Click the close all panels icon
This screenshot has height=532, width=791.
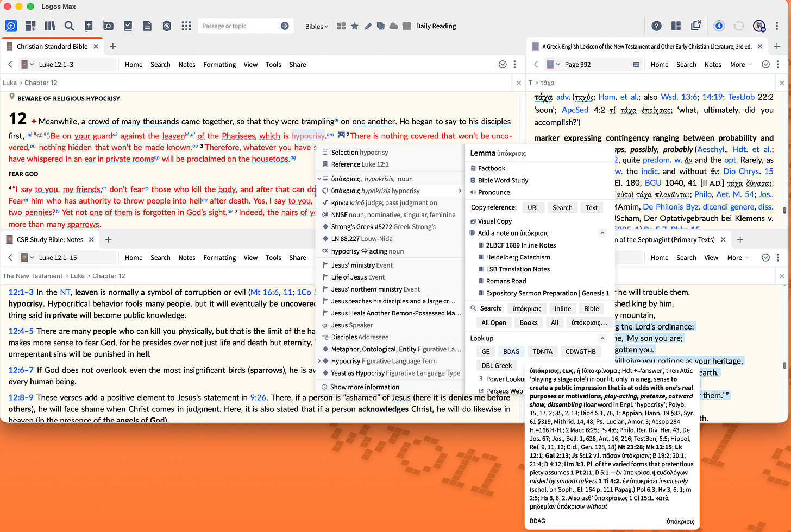[696, 26]
